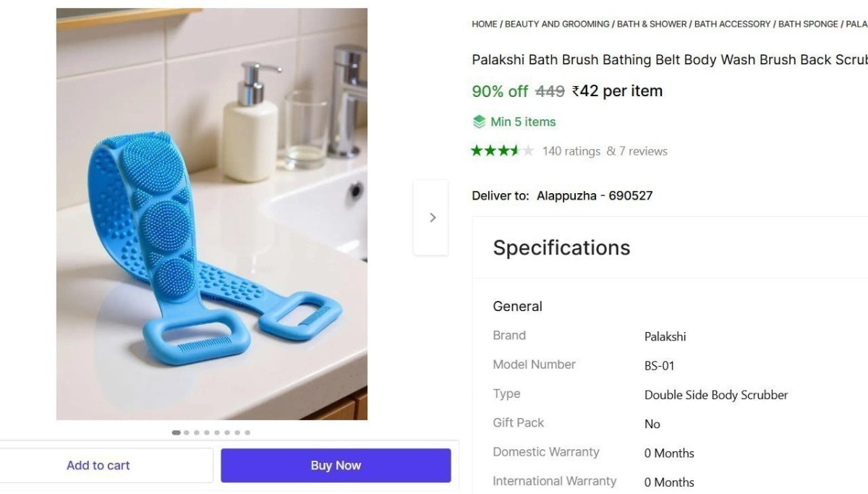Open the BATH & SHOWER breadcrumb
Screen dimensions: 868x494
pyautogui.click(x=651, y=24)
